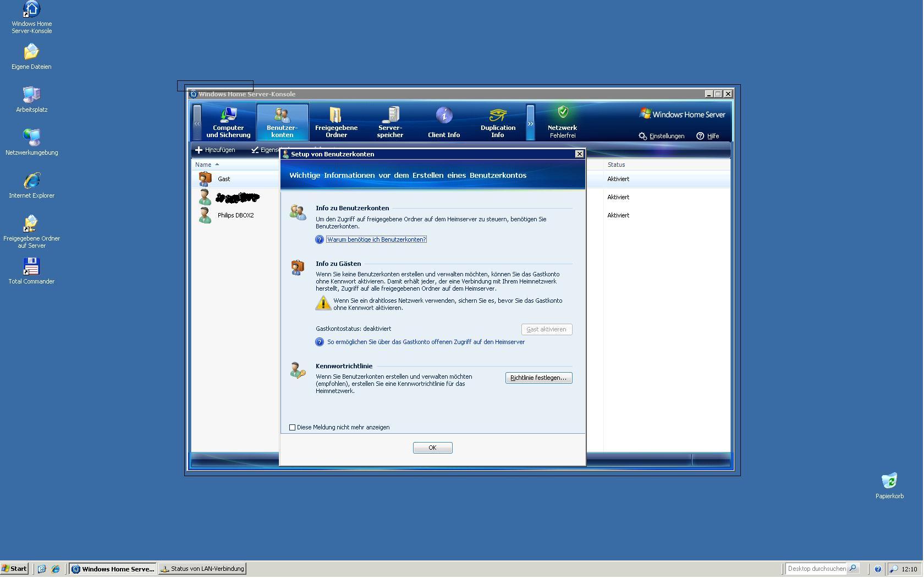The image size is (924, 578).
Task: Click the Netzwerk Fehlerfrei shield icon
Action: (563, 112)
